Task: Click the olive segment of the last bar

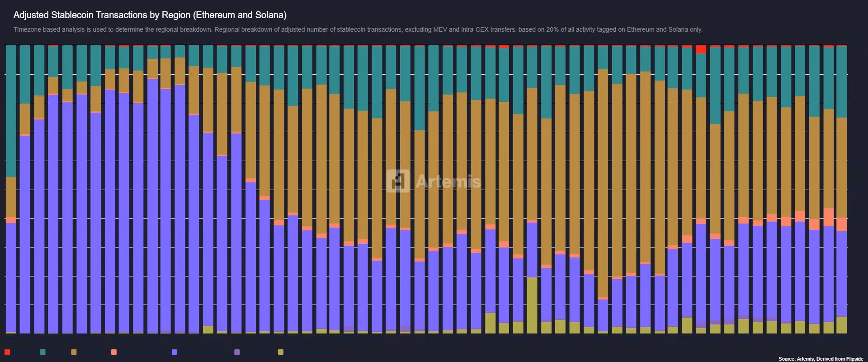Action: 841,325
